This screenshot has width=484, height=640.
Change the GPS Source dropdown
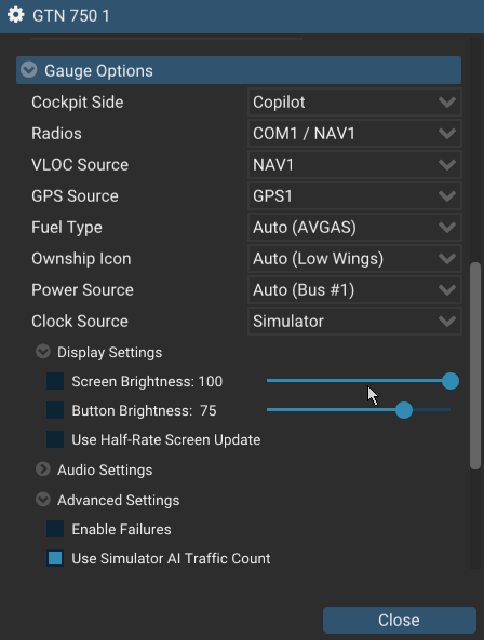(354, 196)
